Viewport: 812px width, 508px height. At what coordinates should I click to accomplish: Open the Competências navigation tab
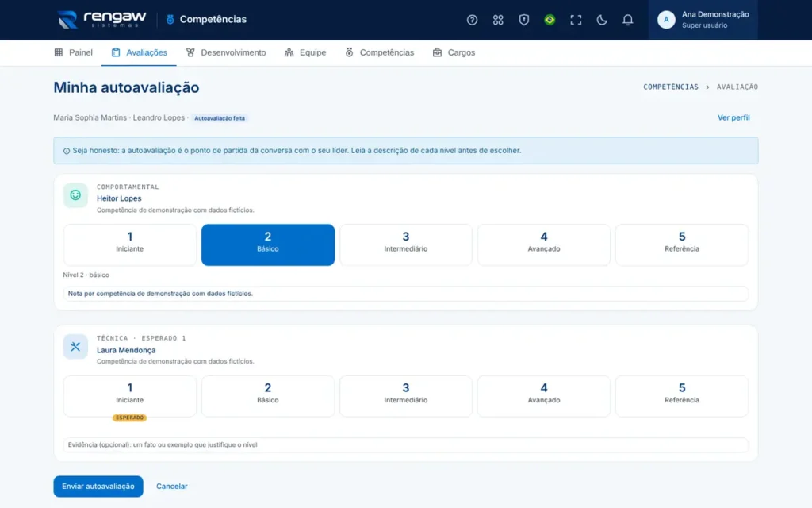pos(380,52)
